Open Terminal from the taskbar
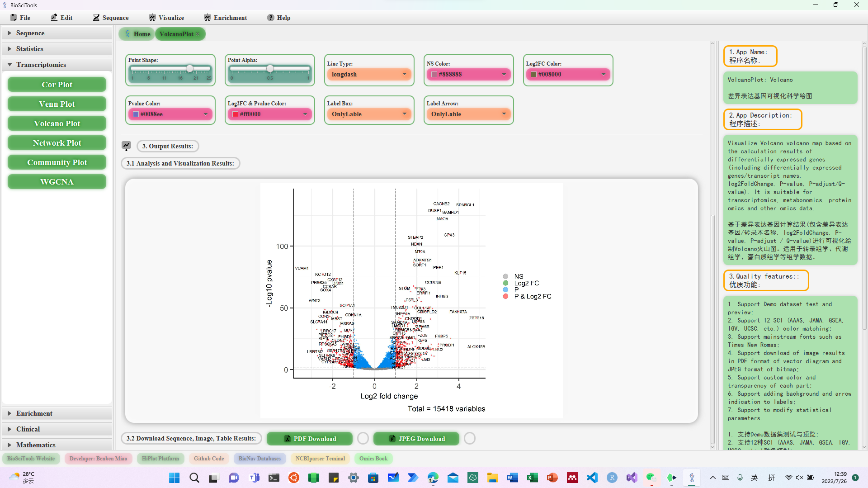This screenshot has height=488, width=868. click(x=274, y=478)
